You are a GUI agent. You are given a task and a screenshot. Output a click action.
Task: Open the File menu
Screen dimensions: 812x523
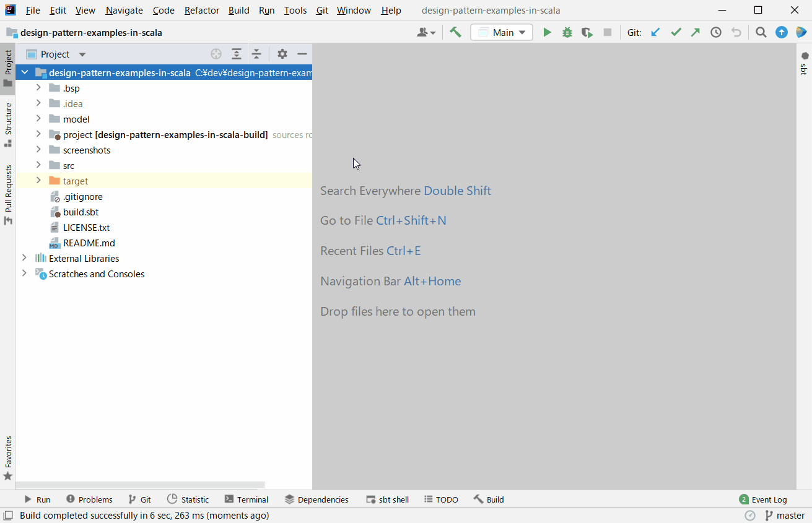33,11
